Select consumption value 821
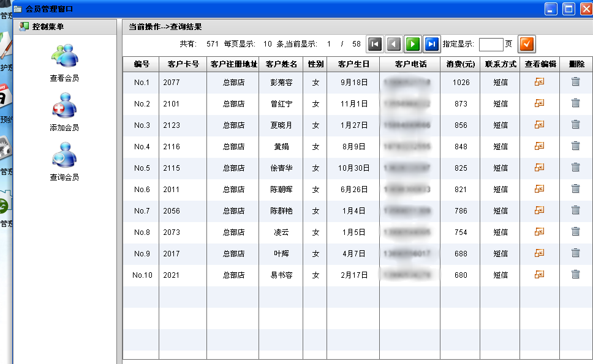The image size is (593, 364). (x=460, y=190)
